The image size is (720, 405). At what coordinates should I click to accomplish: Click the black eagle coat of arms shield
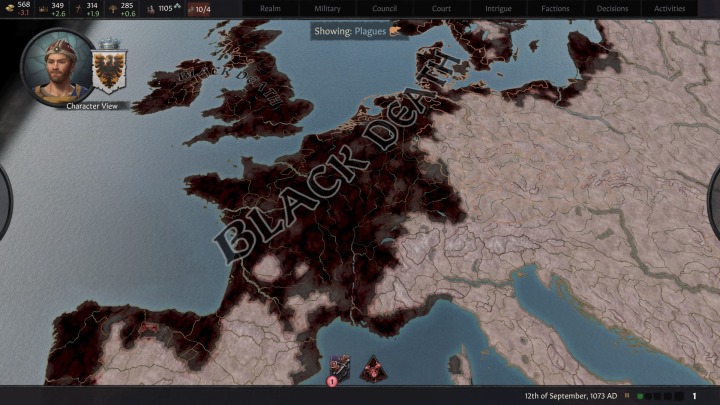click(x=108, y=71)
